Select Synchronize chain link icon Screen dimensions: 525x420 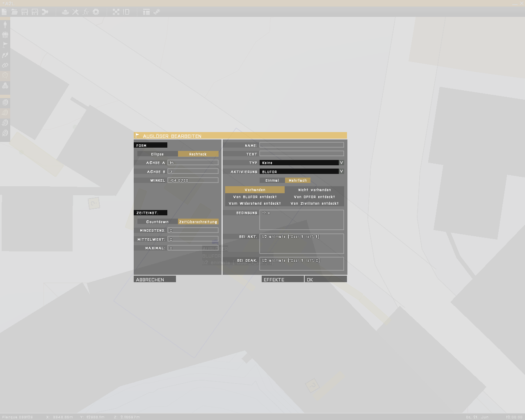(5, 66)
